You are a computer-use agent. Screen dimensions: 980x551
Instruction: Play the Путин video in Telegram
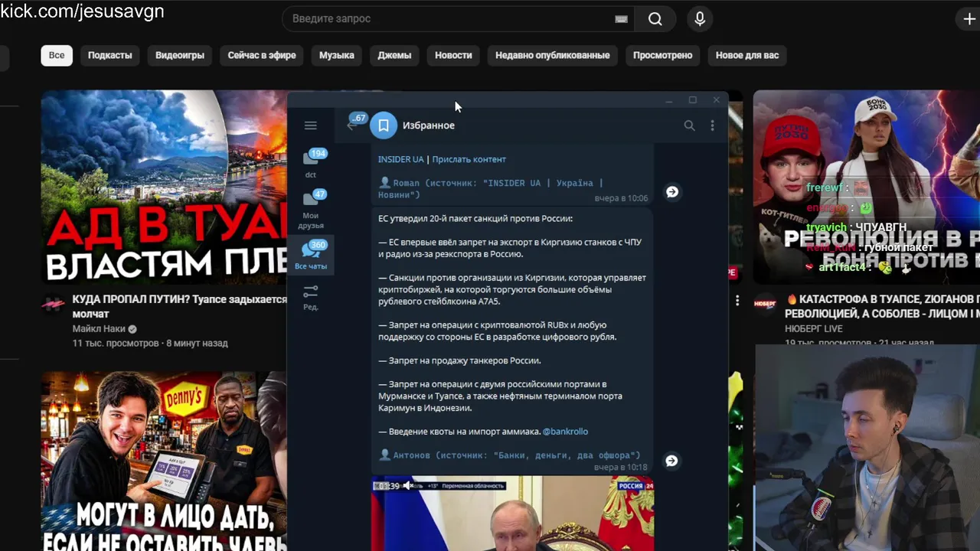pos(512,513)
